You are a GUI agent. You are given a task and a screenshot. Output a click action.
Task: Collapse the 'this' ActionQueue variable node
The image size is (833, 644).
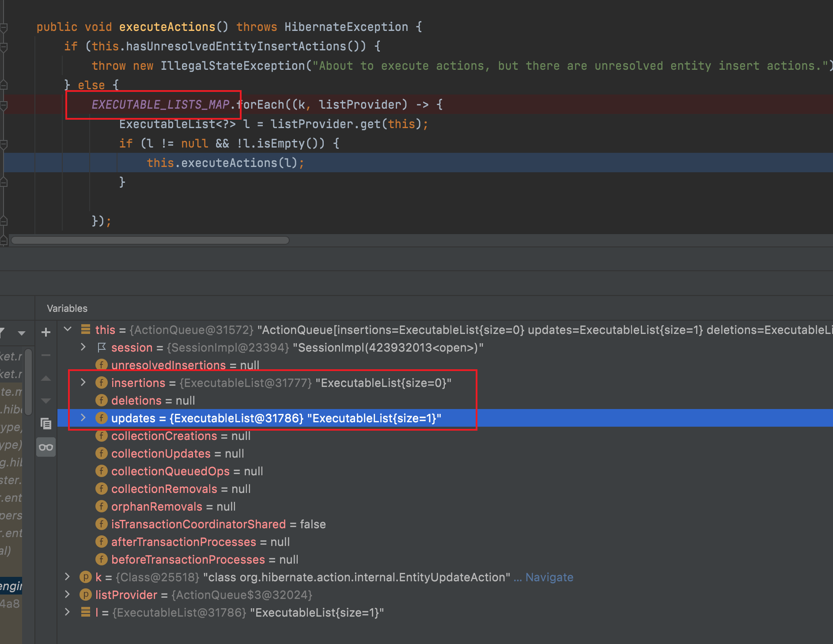click(68, 330)
